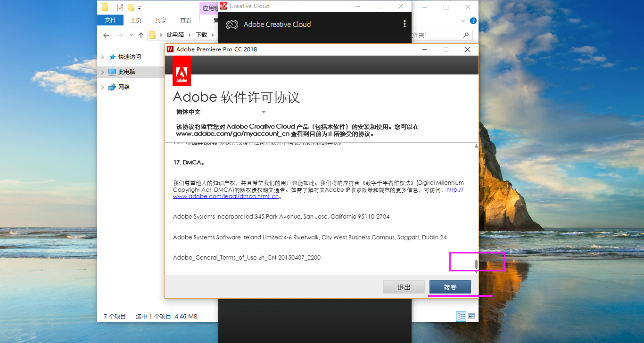Click the 退出 button in the license dialog
The width and height of the screenshot is (644, 343).
pos(404,287)
